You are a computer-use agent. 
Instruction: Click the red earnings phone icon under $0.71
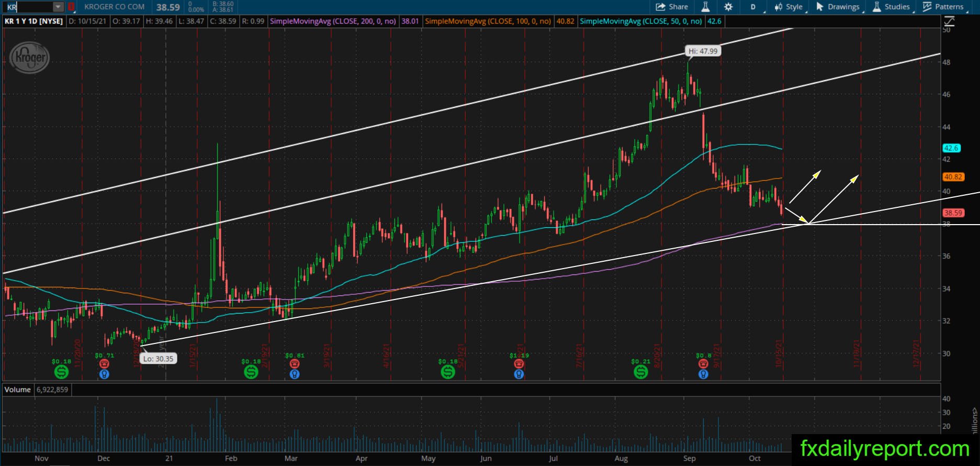tap(104, 364)
